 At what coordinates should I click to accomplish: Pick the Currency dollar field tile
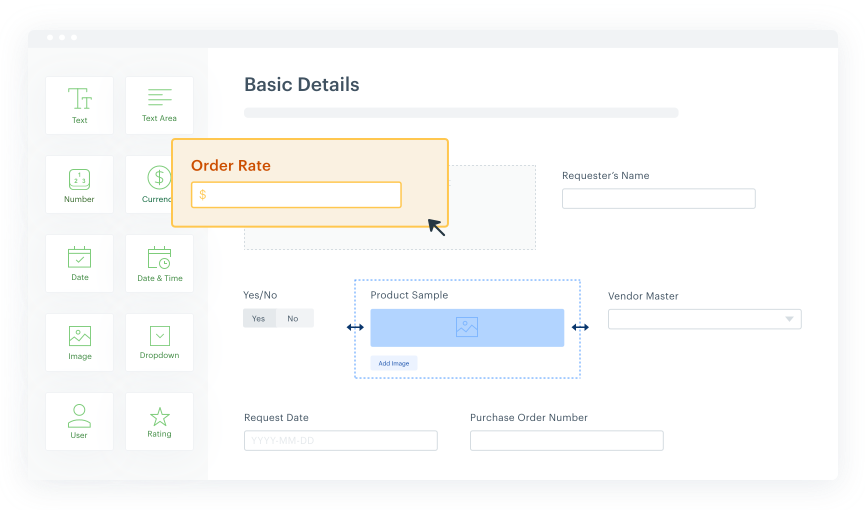tap(149, 184)
